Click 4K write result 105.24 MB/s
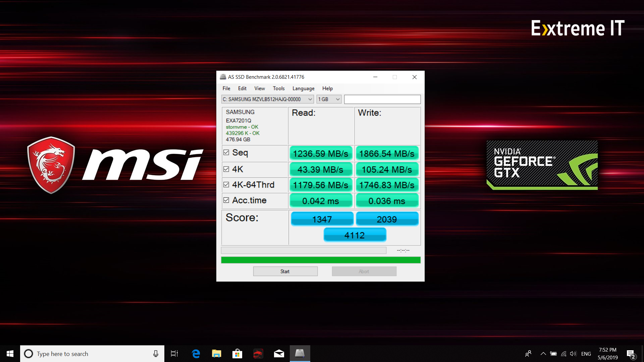The height and width of the screenshot is (362, 644). (387, 170)
